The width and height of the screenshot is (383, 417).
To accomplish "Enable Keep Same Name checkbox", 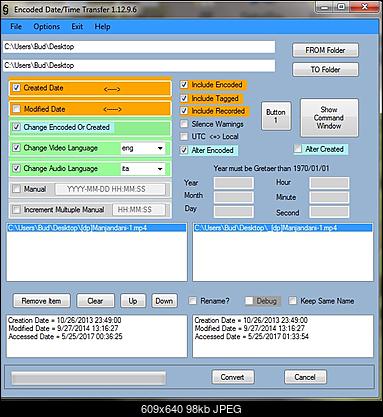I will tap(292, 301).
